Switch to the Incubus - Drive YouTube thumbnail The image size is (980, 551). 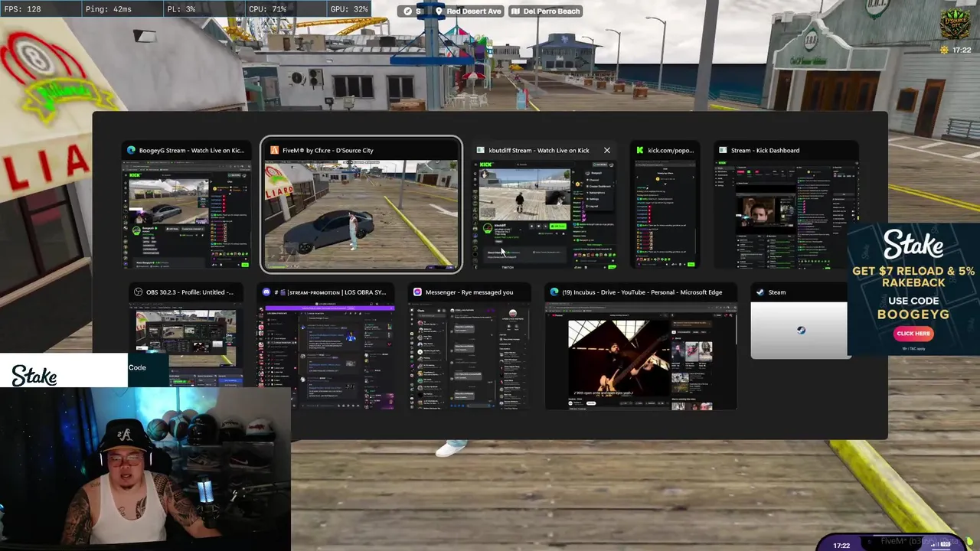tap(641, 357)
